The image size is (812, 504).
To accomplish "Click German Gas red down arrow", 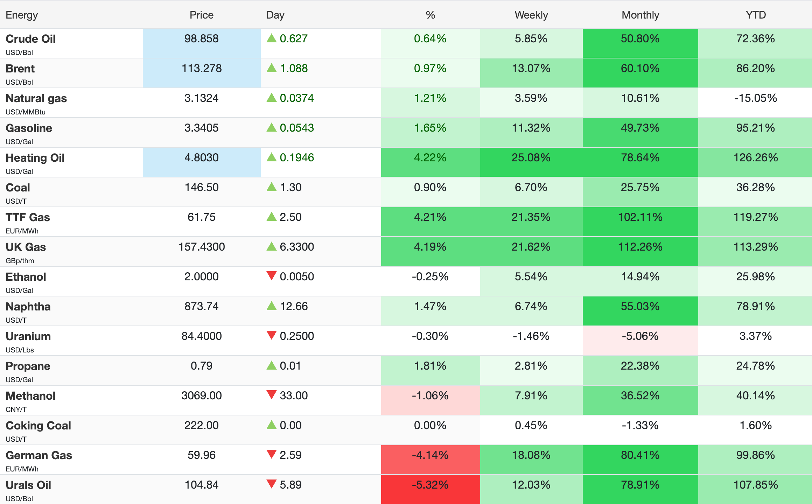I will [272, 454].
